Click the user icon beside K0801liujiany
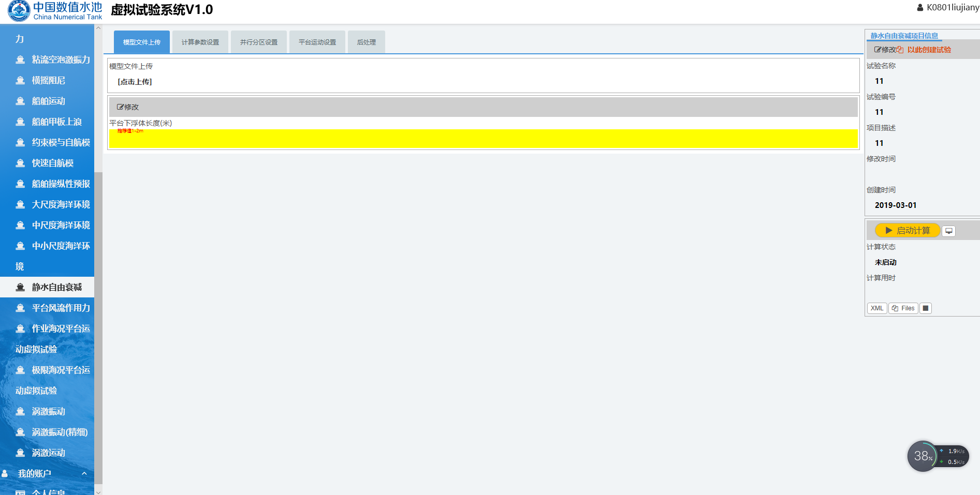 coord(920,8)
